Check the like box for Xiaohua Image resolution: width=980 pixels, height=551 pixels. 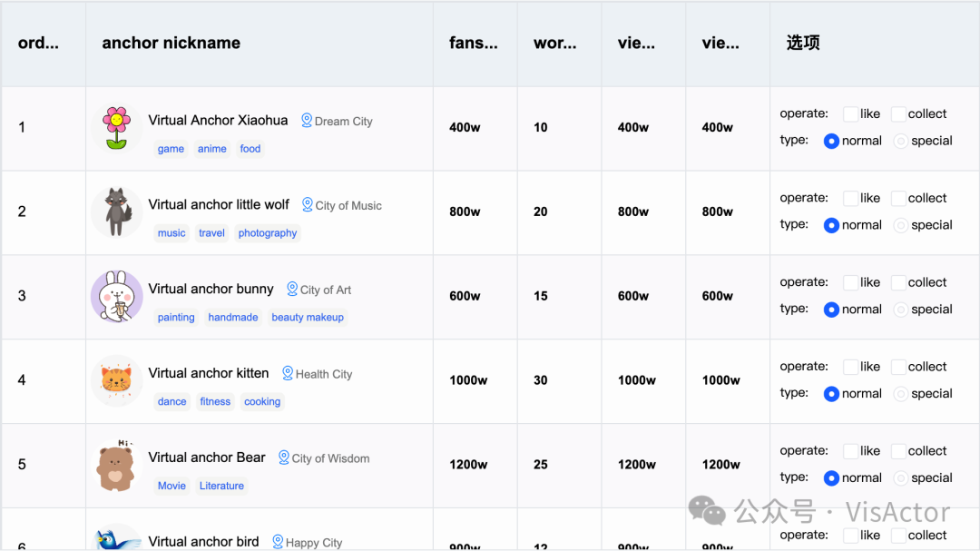coord(850,114)
